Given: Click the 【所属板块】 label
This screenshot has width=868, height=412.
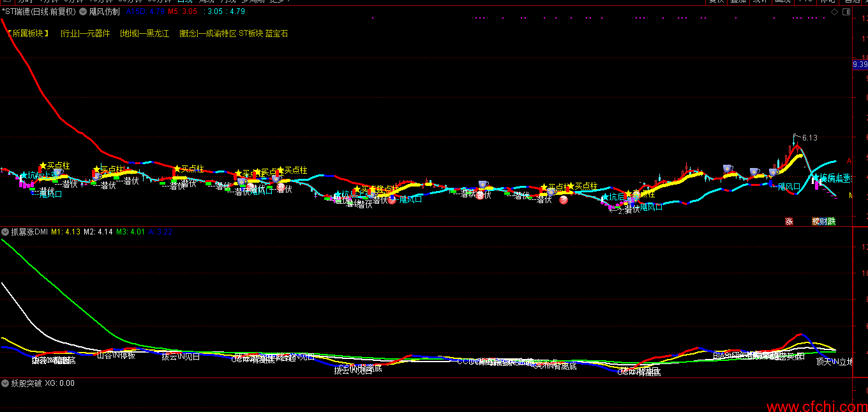Looking at the screenshot, I should pos(28,33).
